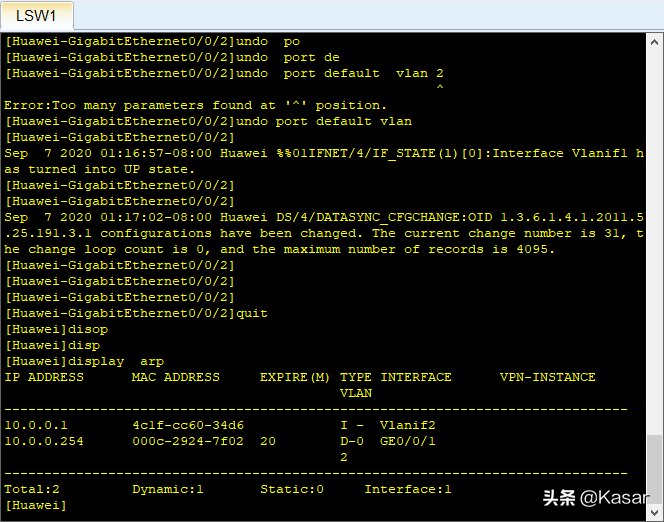Click MAC address 000c-2924-7f02
Image resolution: width=664 pixels, height=522 pixels.
[188, 441]
